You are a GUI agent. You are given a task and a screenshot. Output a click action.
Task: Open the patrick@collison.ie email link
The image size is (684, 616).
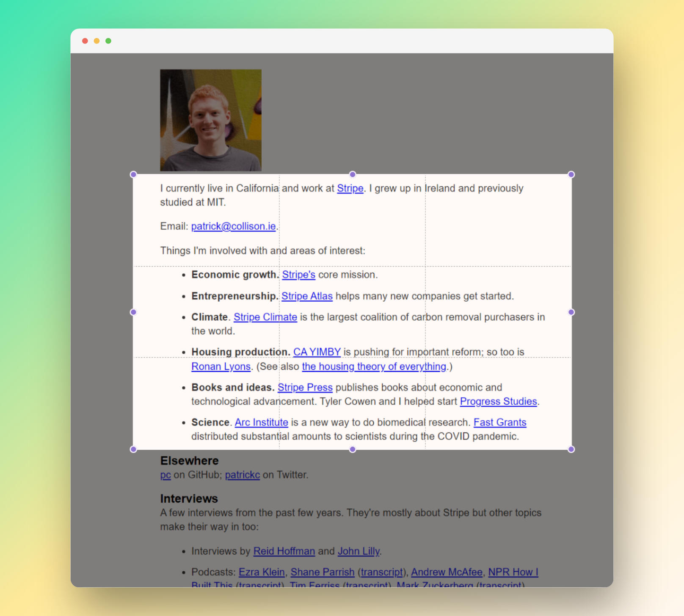[233, 226]
